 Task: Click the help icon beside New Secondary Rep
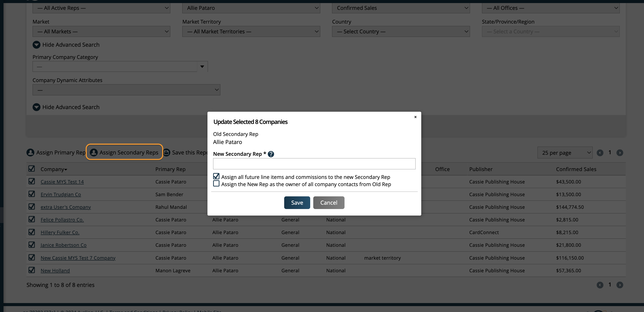(271, 154)
